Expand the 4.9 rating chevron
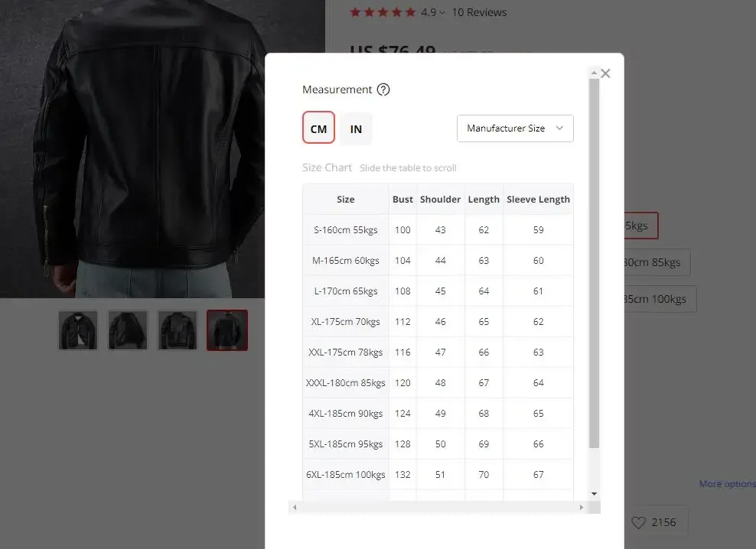756x549 pixels. (442, 13)
